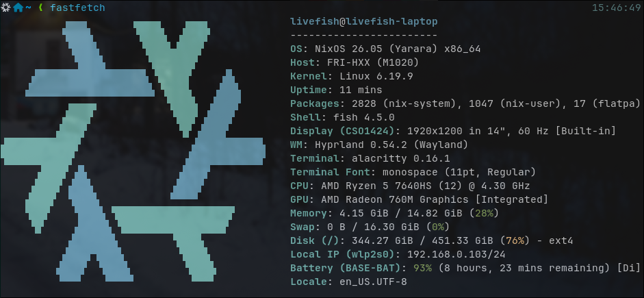Click the CPU line showing AMD Ryzen 5
The width and height of the screenshot is (644, 298).
(x=409, y=185)
